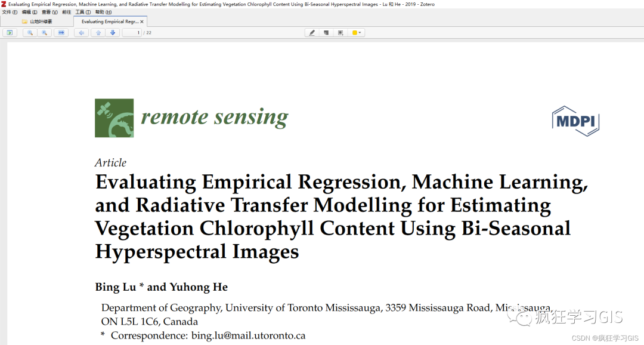Open the 前往 menu
This screenshot has height=345, width=644.
tap(67, 12)
